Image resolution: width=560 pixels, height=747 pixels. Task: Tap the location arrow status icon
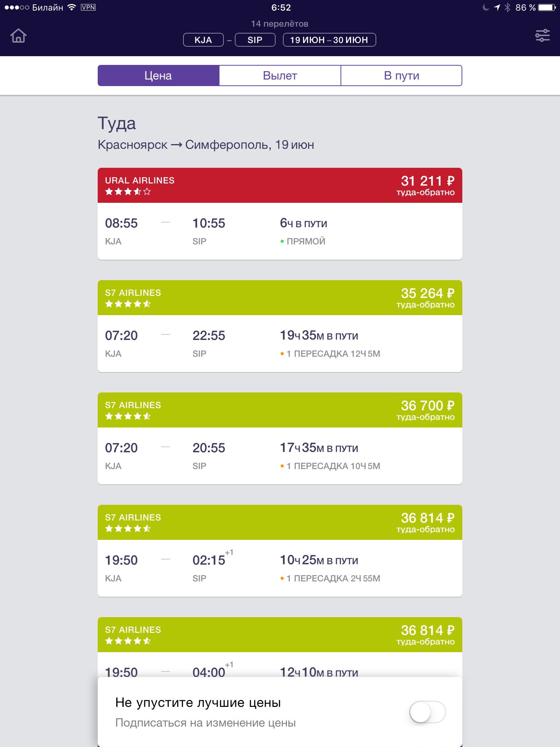click(497, 7)
